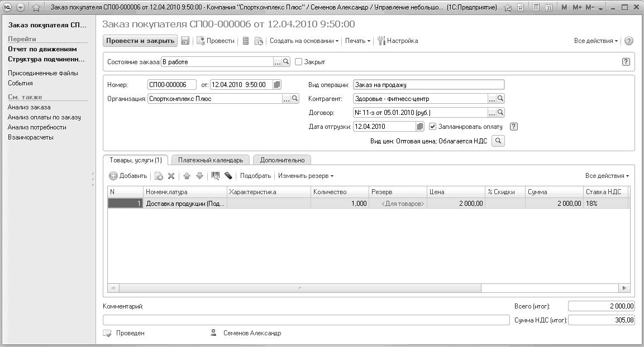The width and height of the screenshot is (644, 347).
Task: Add page to favorites via title bar star
Action: point(508,7)
